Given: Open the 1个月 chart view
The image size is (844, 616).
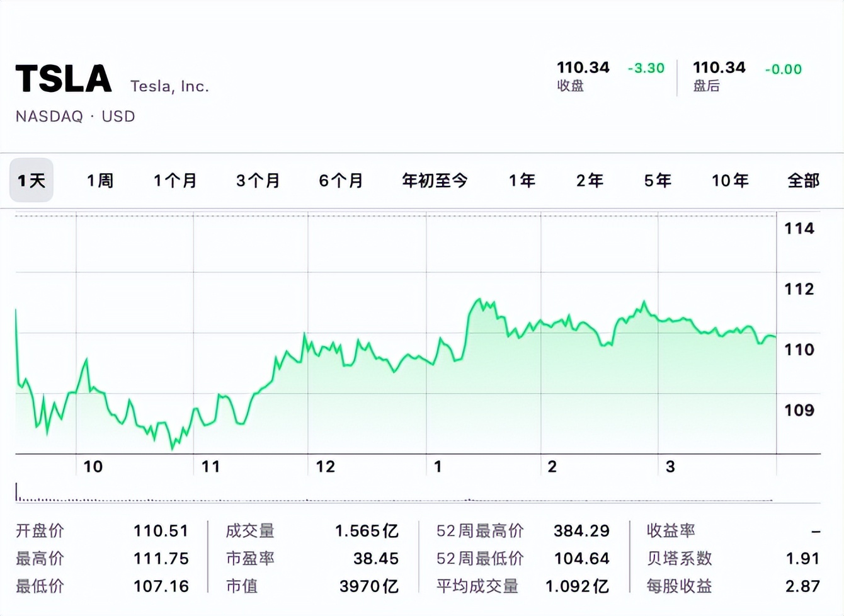Looking at the screenshot, I should click(x=174, y=180).
